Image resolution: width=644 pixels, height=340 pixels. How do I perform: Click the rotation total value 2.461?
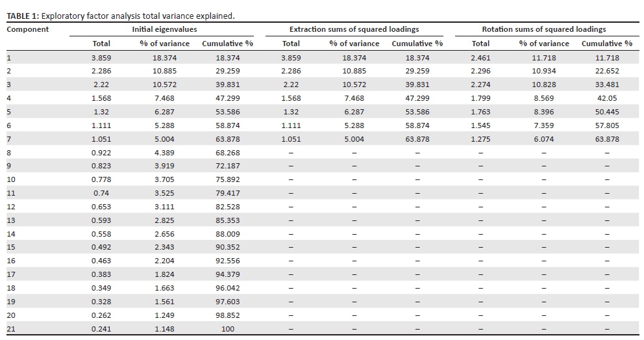click(x=481, y=58)
